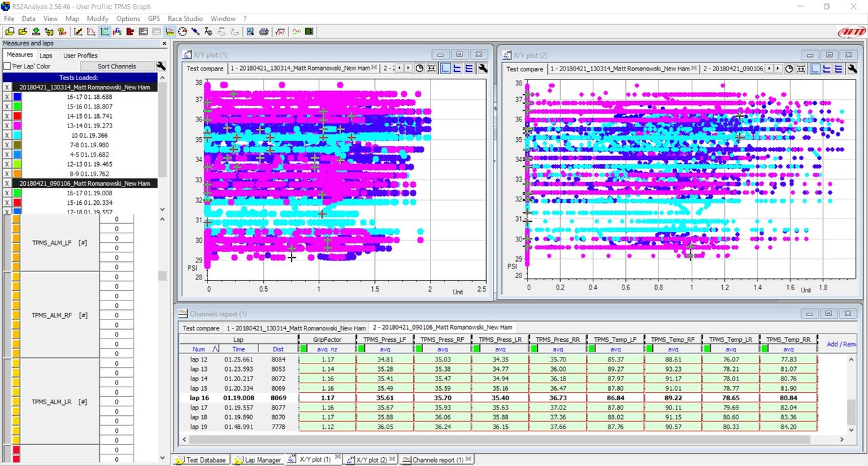Switch to the Laps tab

pyautogui.click(x=45, y=56)
